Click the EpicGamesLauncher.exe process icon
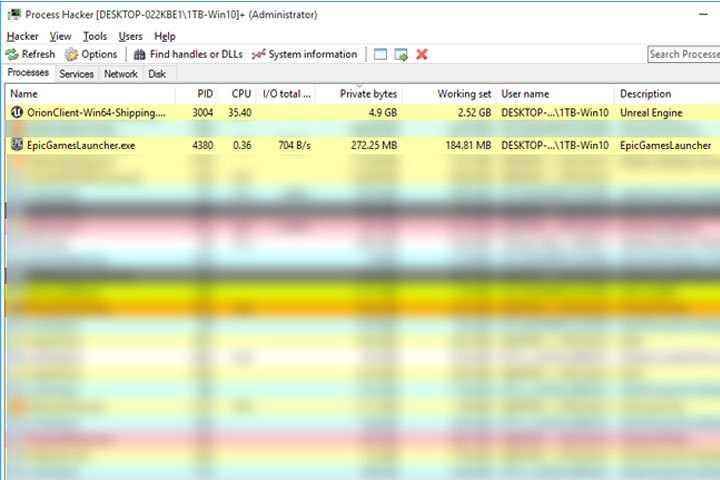This screenshot has width=720, height=480. click(x=17, y=145)
